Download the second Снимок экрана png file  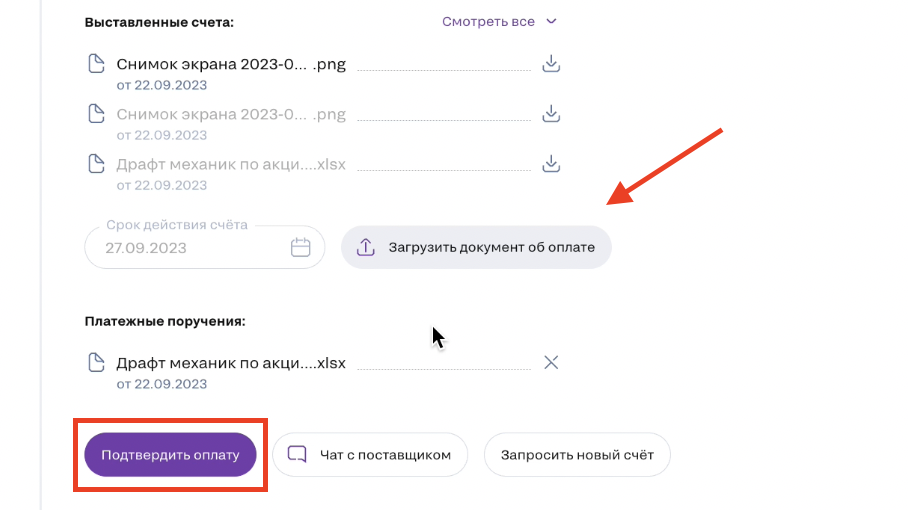click(x=551, y=113)
